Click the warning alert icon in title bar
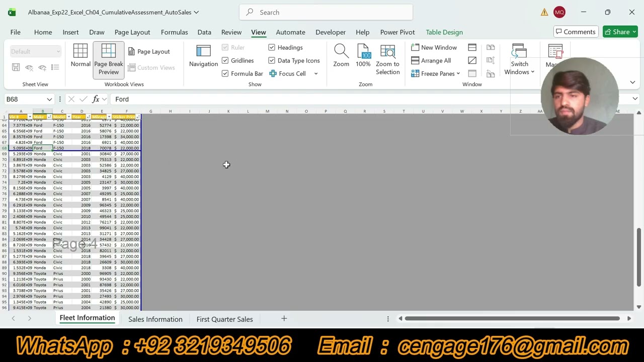Image resolution: width=644 pixels, height=362 pixels. (x=544, y=12)
